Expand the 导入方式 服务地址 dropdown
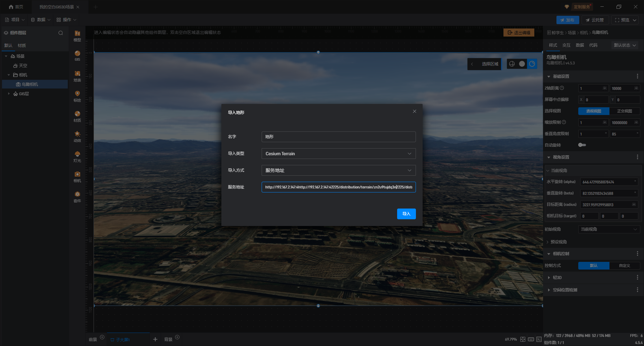 tap(338, 170)
